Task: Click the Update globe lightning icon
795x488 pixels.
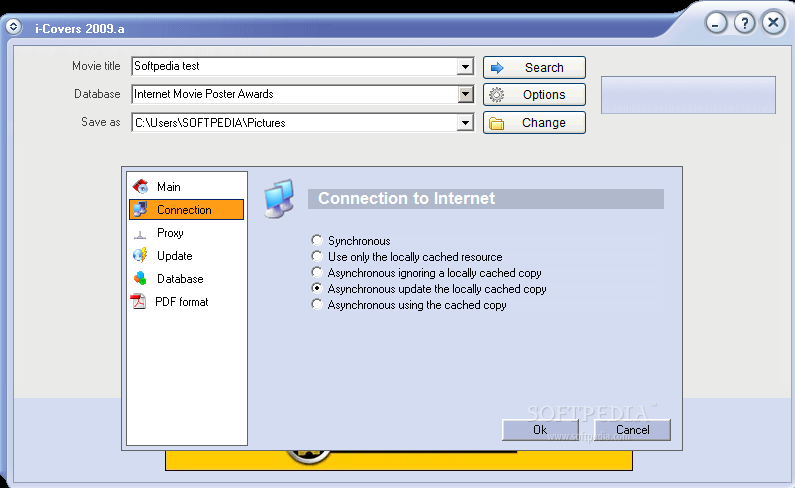Action: [140, 255]
